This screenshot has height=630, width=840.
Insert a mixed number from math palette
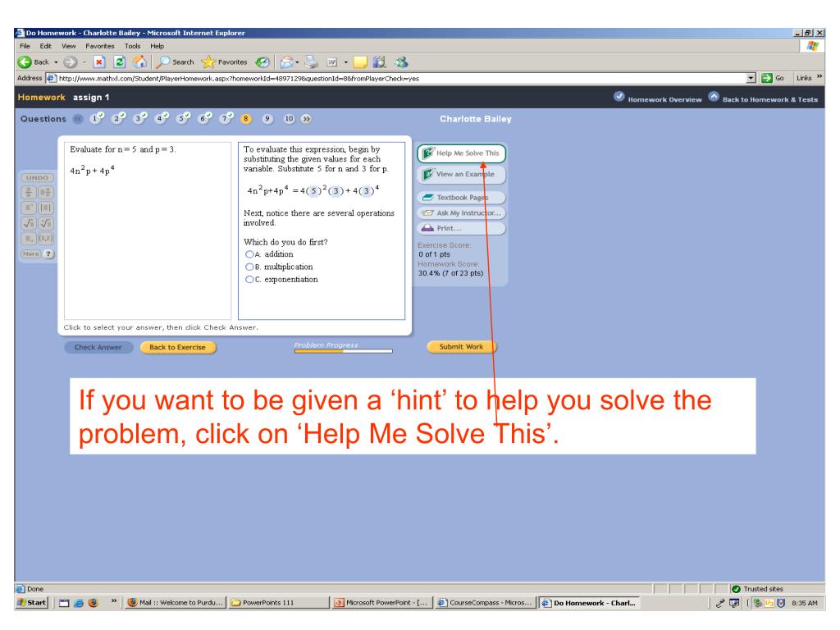pyautogui.click(x=46, y=192)
